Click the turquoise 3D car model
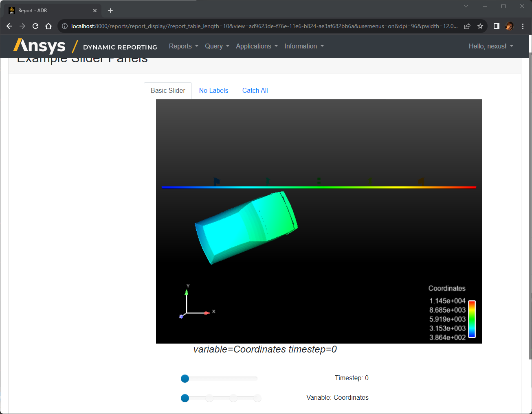Viewport: 532px width, 414px height. coord(246,228)
